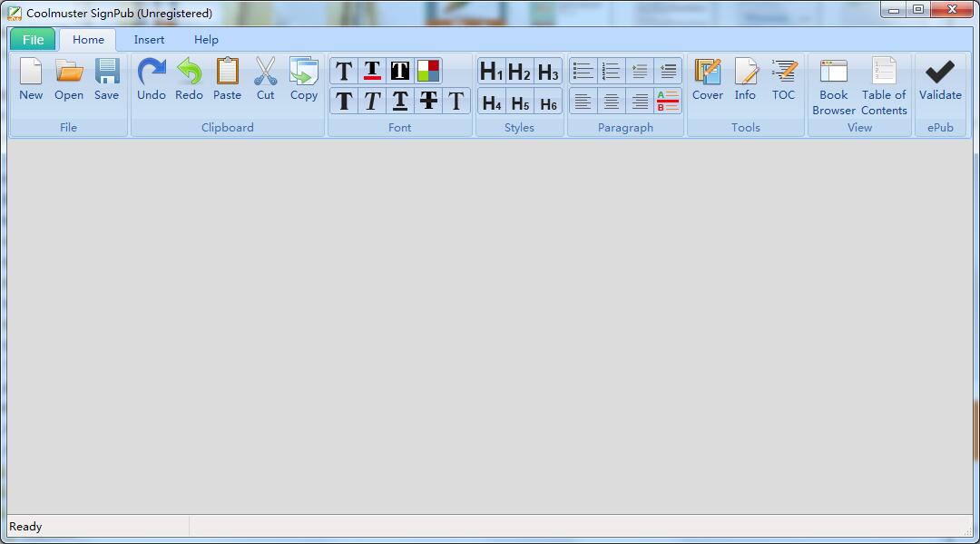Reset text to the plain thin T style

pos(456,101)
